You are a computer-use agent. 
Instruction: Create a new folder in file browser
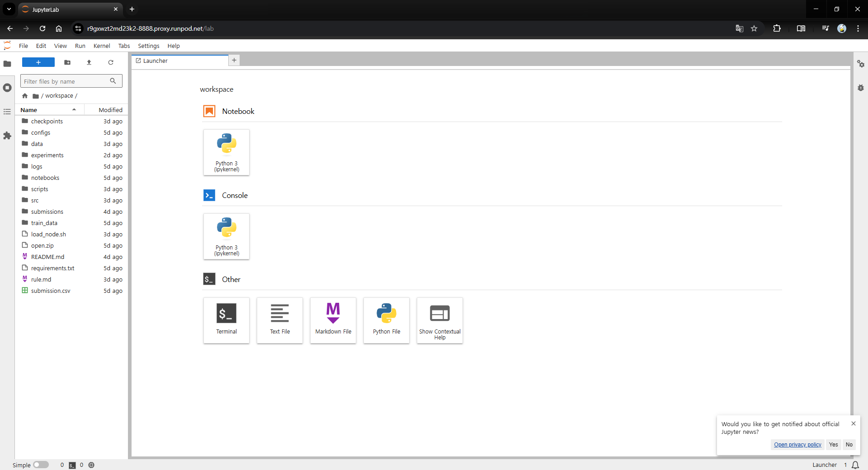[x=67, y=62]
